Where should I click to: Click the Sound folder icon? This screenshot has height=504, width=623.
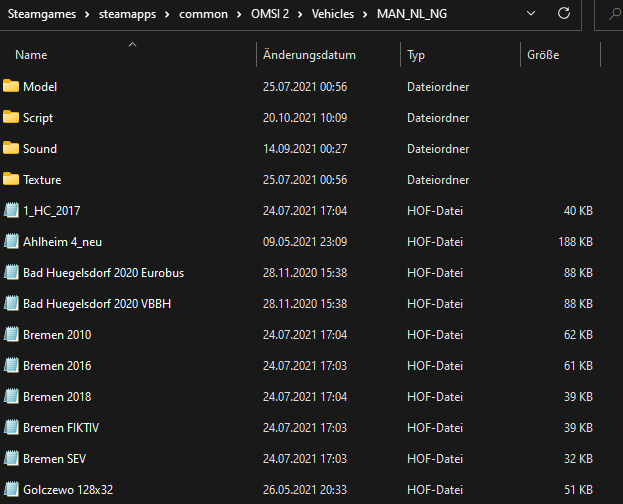point(11,148)
